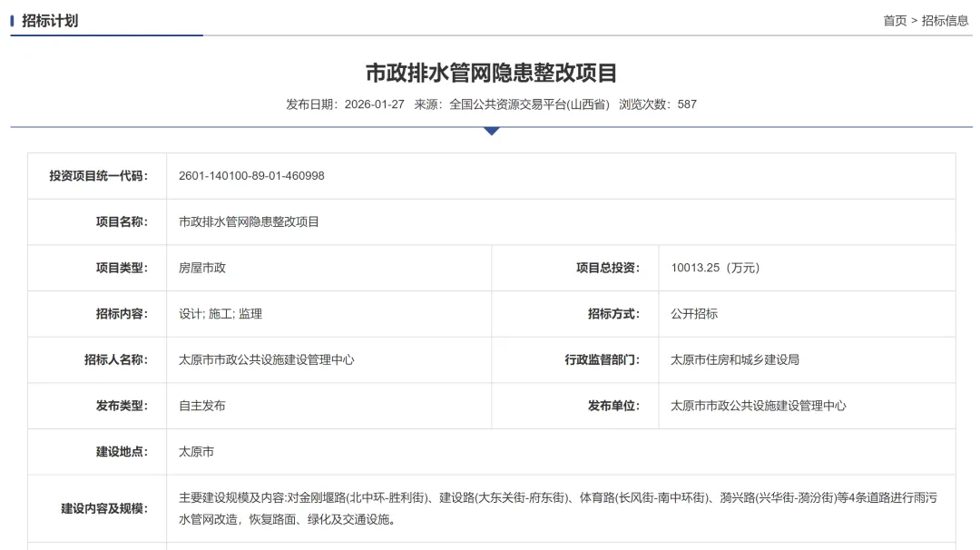Click the 发布类型 label

click(122, 406)
